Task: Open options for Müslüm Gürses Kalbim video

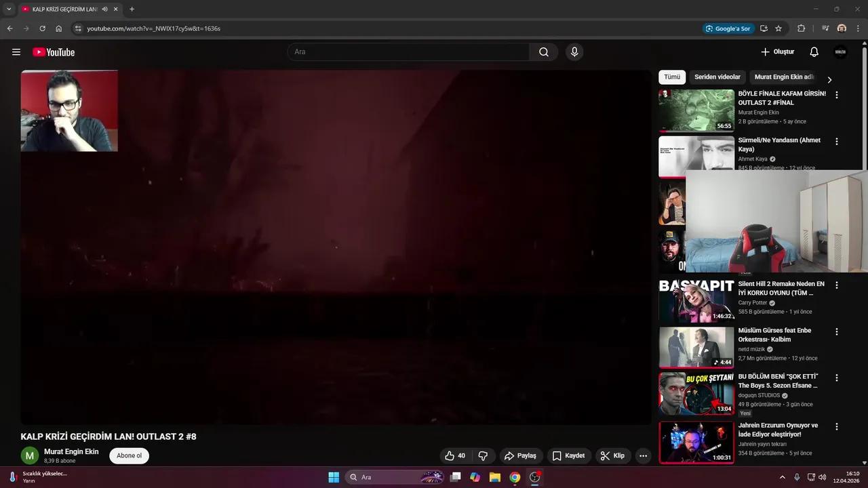Action: pyautogui.click(x=836, y=331)
